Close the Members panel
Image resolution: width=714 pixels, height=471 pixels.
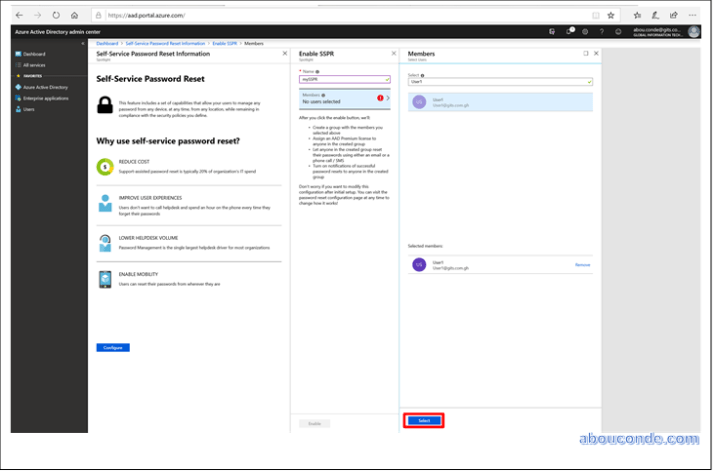pos(597,53)
